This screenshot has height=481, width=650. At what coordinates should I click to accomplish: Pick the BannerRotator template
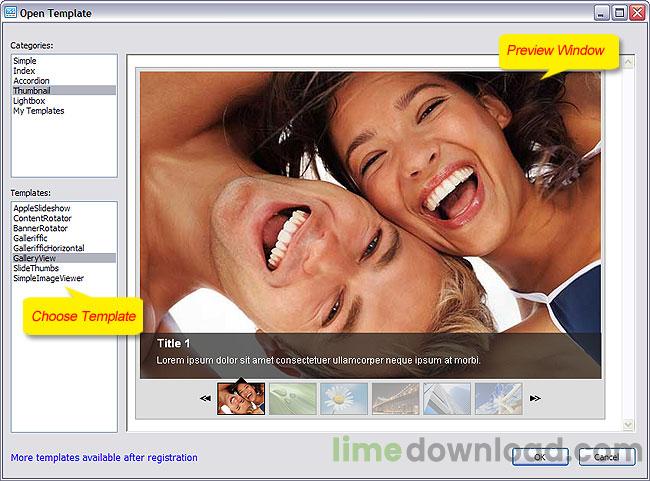tap(42, 227)
